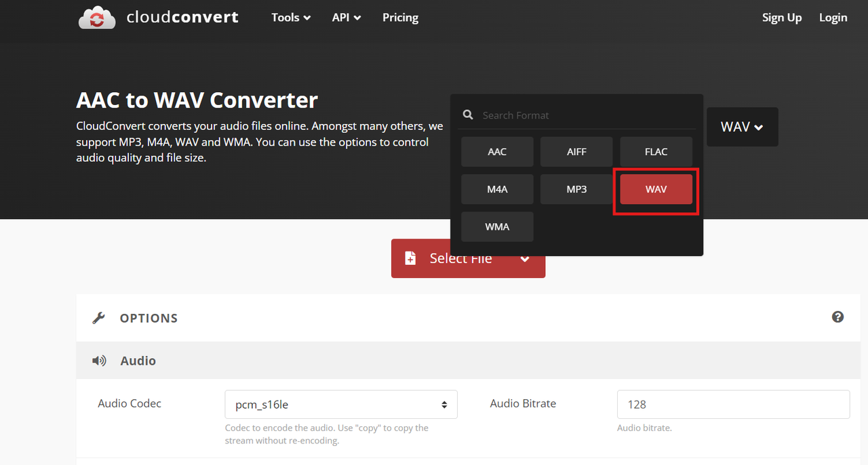
Task: Click the Select File button
Action: pyautogui.click(x=468, y=258)
